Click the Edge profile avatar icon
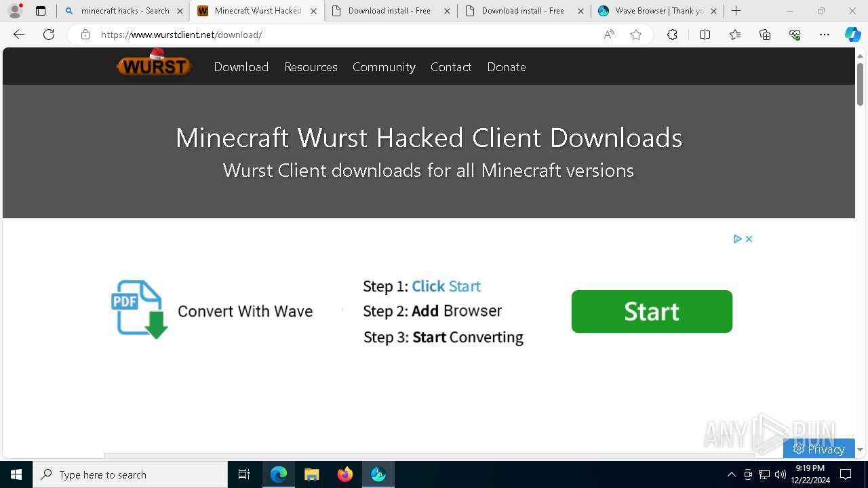The image size is (868, 488). click(x=15, y=11)
